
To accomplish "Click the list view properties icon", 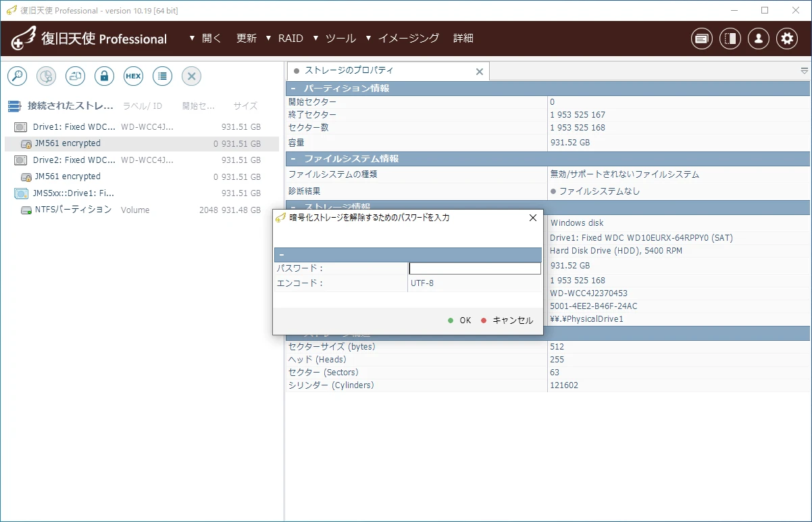I will pyautogui.click(x=162, y=76).
